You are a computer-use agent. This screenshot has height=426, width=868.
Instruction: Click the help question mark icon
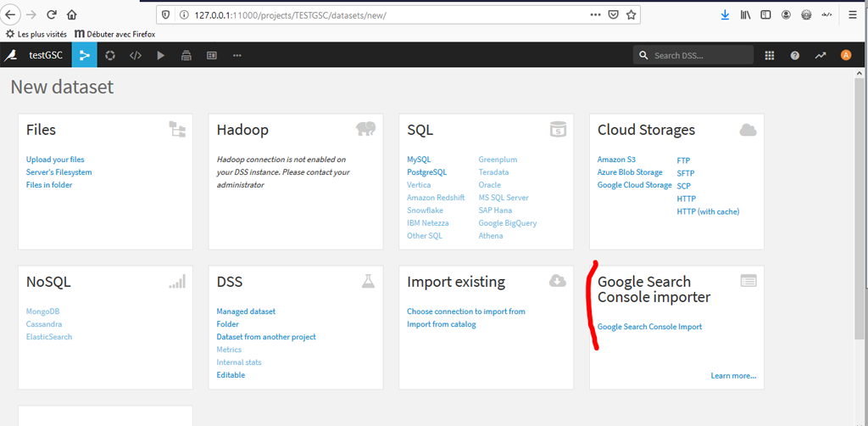(x=794, y=55)
